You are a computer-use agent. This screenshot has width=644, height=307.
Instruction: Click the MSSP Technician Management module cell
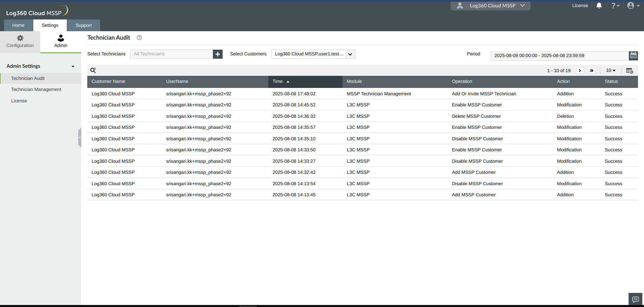tap(379, 94)
